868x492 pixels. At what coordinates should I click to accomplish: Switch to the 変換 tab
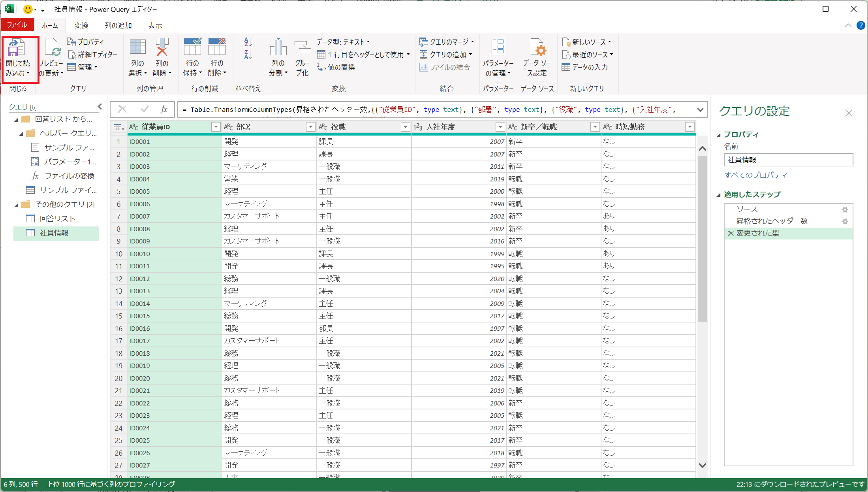81,25
